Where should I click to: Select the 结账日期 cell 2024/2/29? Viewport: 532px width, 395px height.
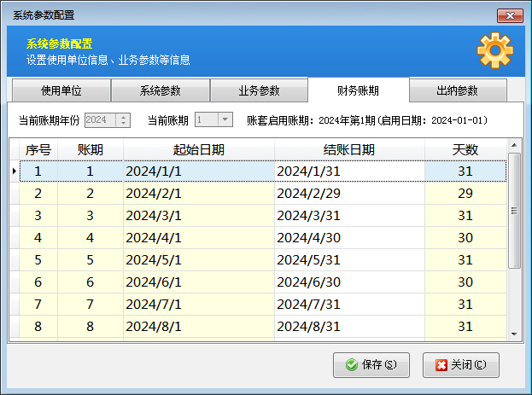pyautogui.click(x=348, y=194)
